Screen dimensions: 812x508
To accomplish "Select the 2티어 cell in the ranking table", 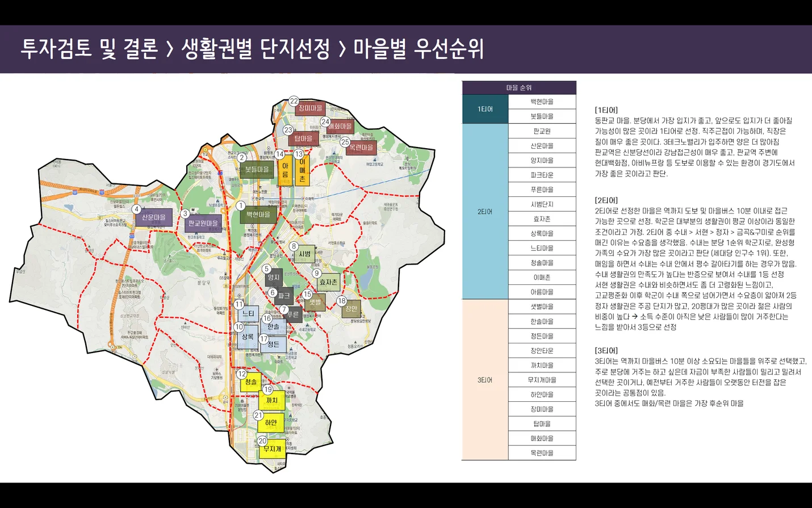I will [x=485, y=212].
